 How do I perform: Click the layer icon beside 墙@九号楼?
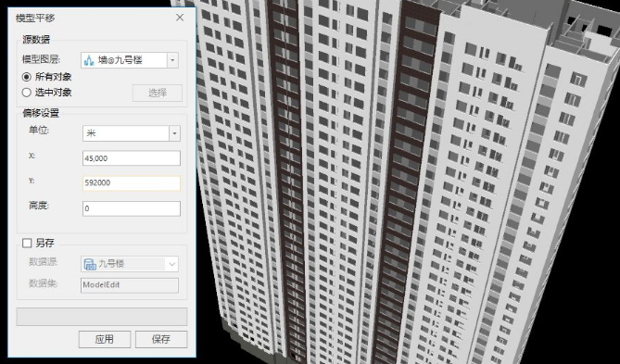tap(89, 60)
